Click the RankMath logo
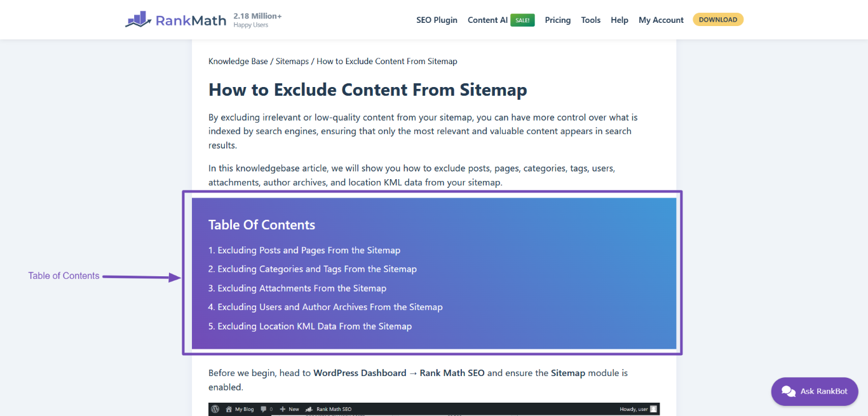 [176, 20]
